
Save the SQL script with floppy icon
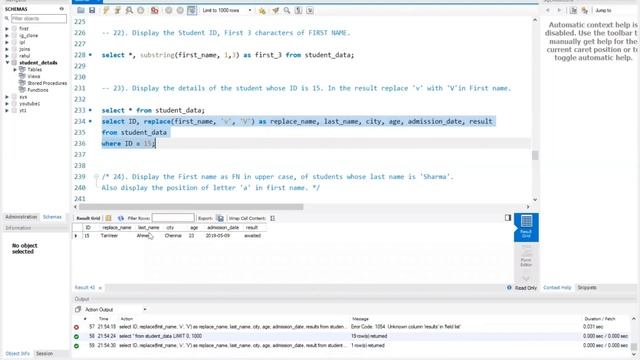[x=92, y=10]
